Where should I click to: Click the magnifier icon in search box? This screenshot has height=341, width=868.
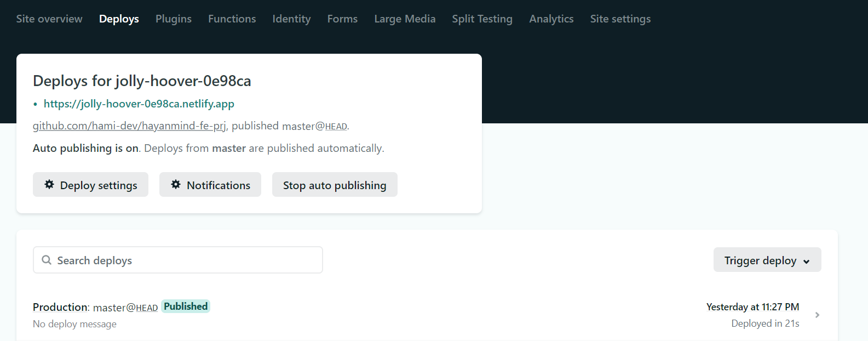(47, 260)
